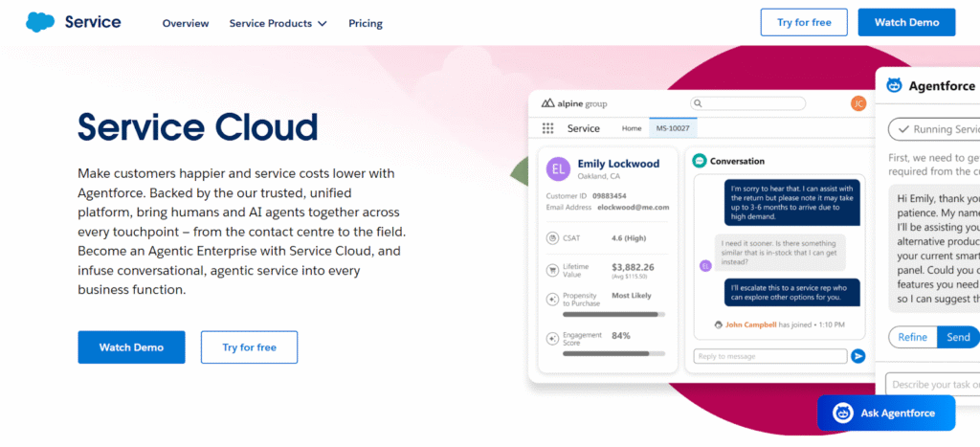Click Emily Lockwood's EL avatar

pos(558,169)
